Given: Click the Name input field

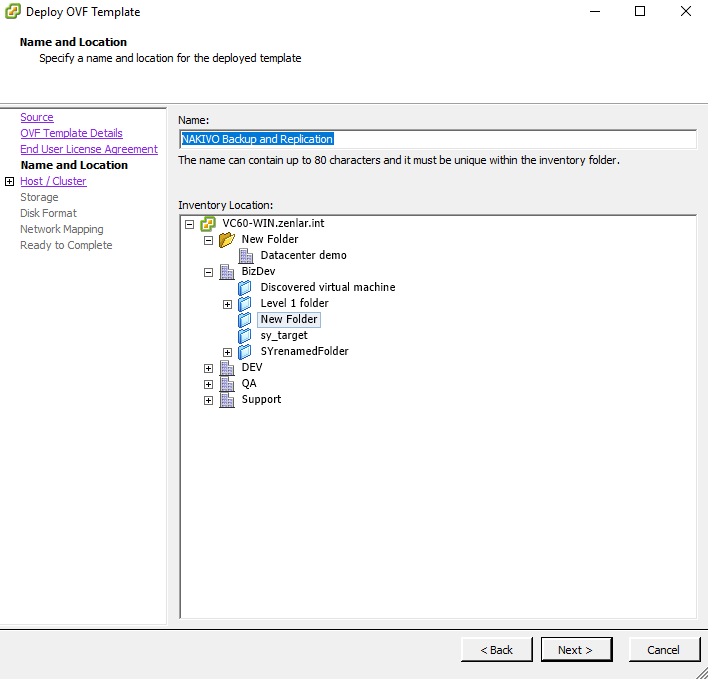Looking at the screenshot, I should click(x=438, y=139).
